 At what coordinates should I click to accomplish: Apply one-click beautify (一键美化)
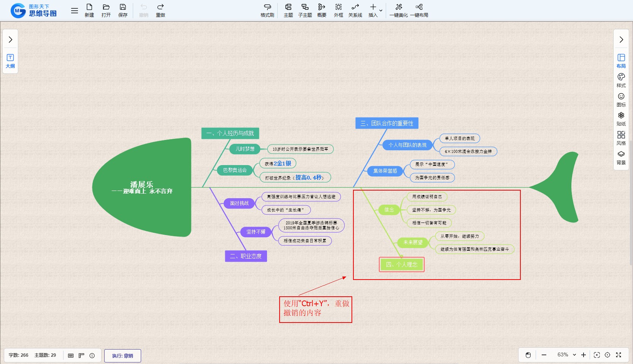pyautogui.click(x=398, y=10)
